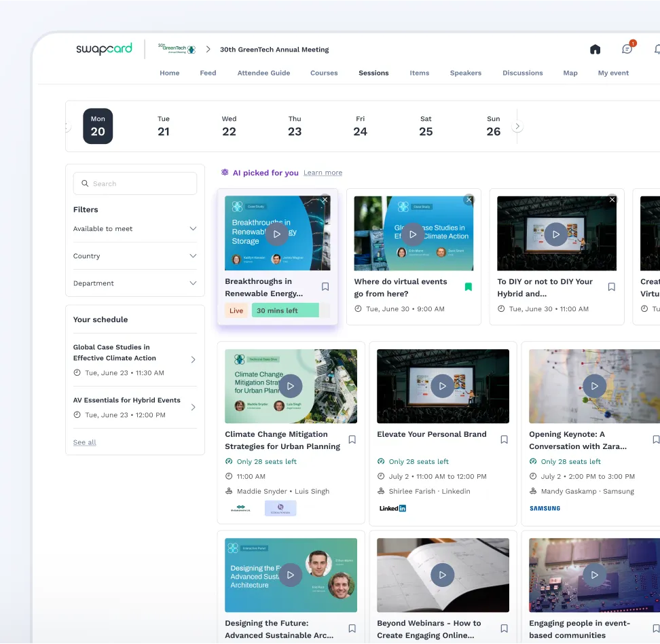660x644 pixels.
Task: Click the Opening Keynote session title
Action: coord(577,440)
